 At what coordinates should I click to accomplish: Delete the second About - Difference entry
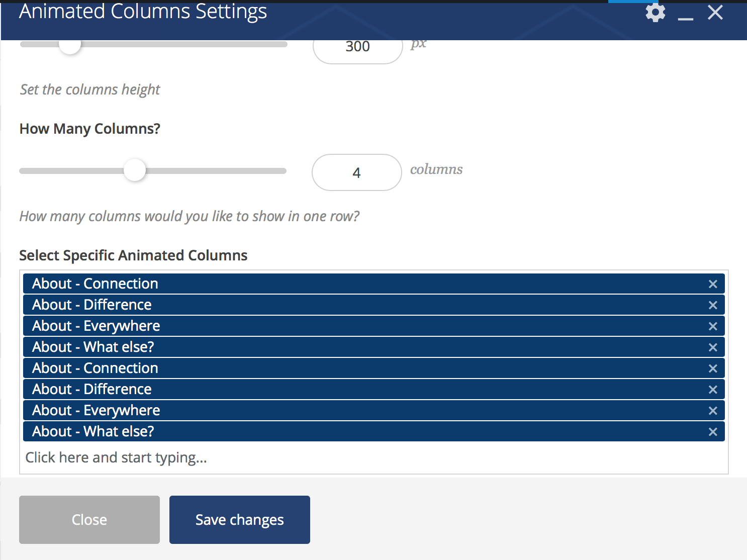[x=712, y=390]
